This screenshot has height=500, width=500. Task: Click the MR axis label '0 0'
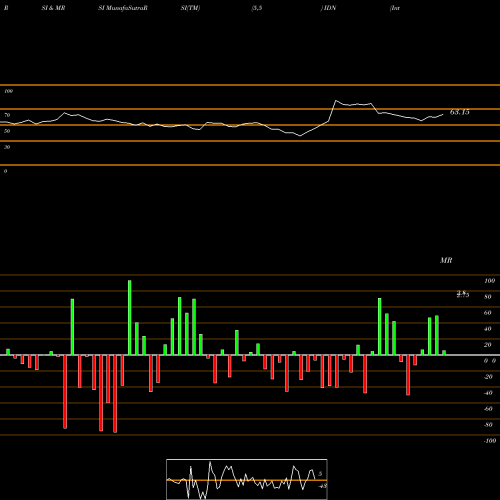[490, 361]
